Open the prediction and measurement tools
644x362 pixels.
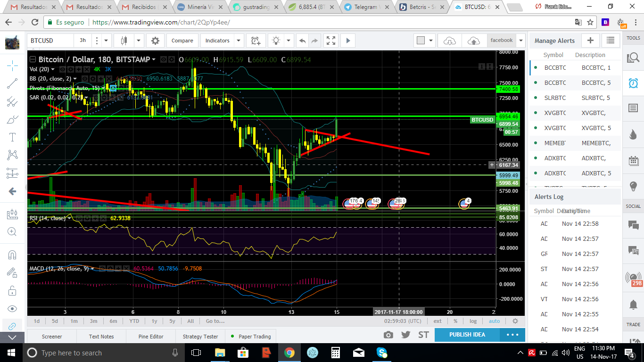click(12, 173)
